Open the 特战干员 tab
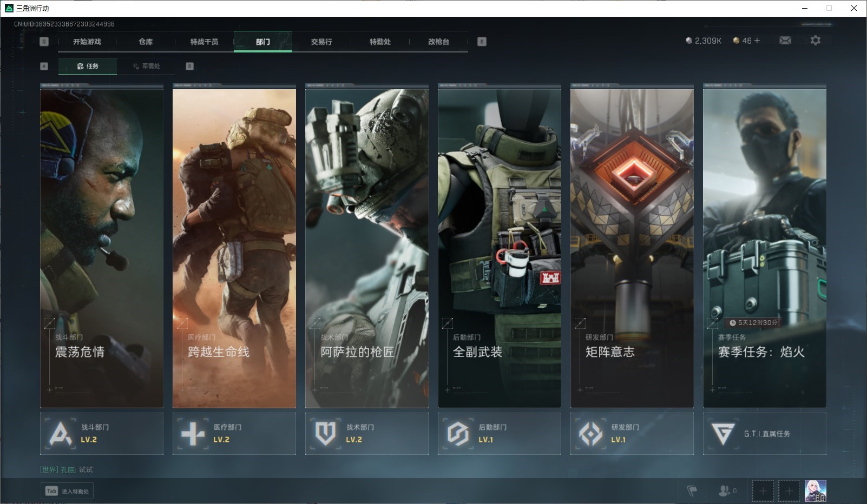The width and height of the screenshot is (867, 504). click(x=204, y=42)
